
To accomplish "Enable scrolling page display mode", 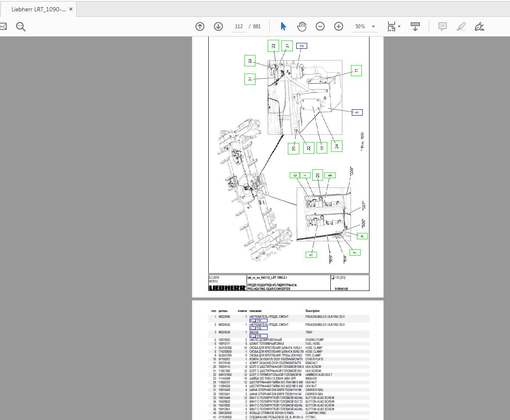I will 415,26.
